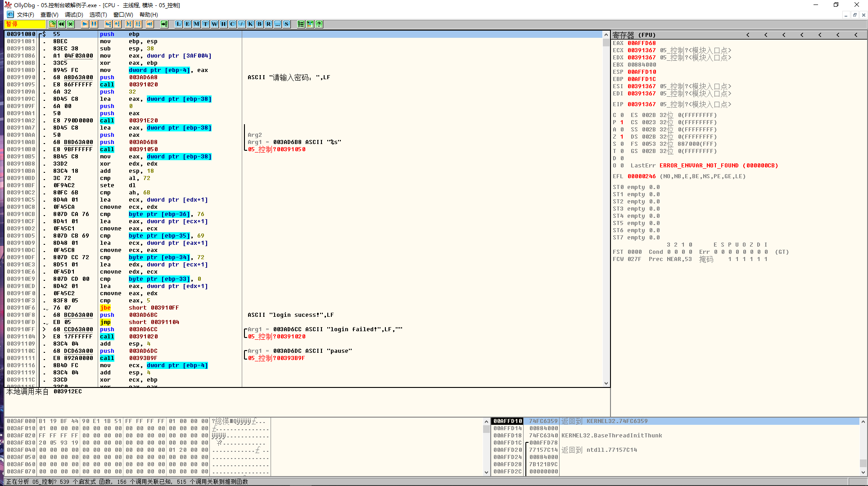This screenshot has width=868, height=486.
Task: Toggle the C flag value
Action: [x=622, y=115]
